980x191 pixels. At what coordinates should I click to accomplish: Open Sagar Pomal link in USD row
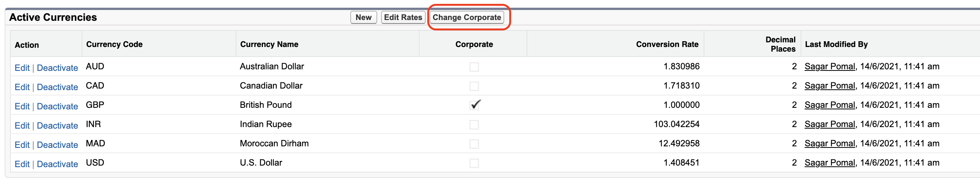tap(829, 163)
